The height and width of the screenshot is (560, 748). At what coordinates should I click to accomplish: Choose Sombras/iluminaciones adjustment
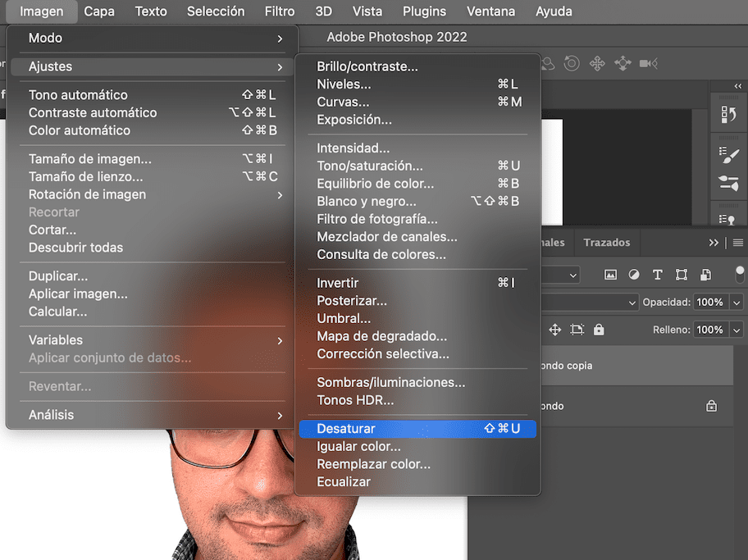pyautogui.click(x=417, y=383)
